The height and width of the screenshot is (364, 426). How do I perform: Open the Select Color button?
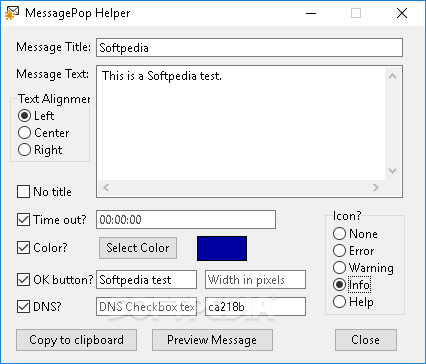pyautogui.click(x=138, y=248)
